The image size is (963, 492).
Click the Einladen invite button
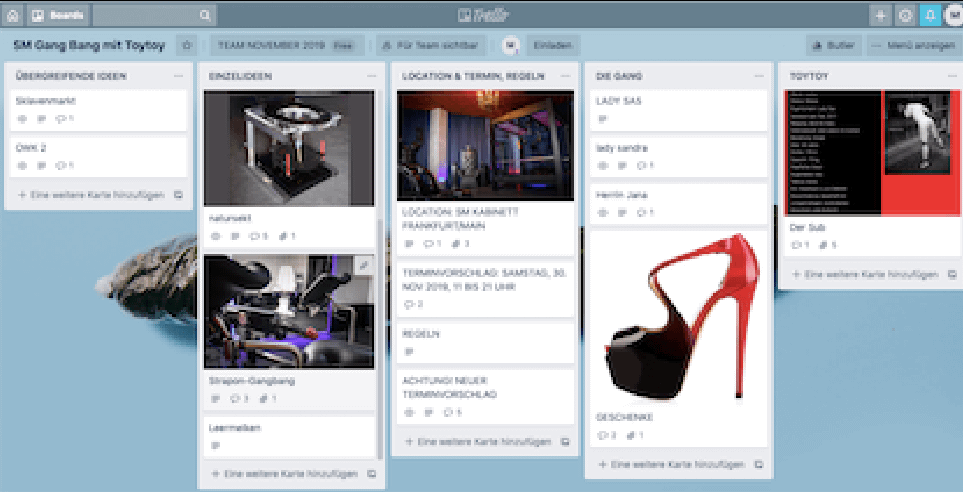point(552,45)
